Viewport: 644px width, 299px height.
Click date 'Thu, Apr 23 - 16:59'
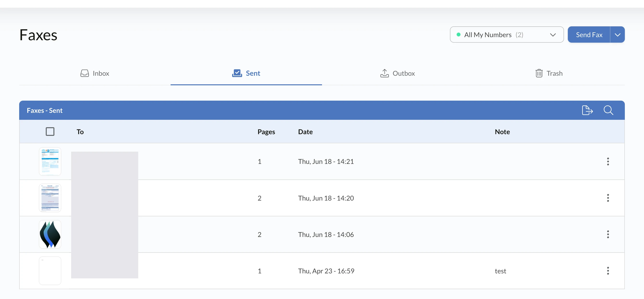pos(326,271)
